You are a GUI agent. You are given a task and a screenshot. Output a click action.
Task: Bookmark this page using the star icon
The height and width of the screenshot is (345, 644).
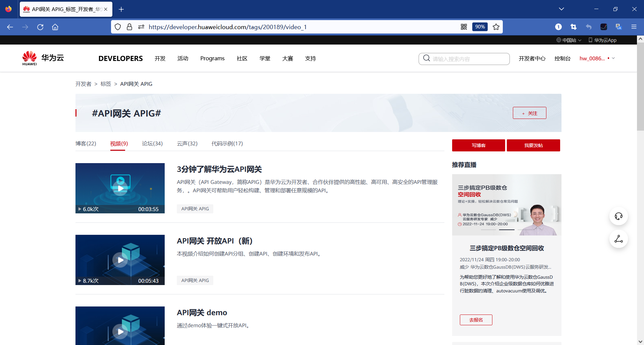(x=496, y=27)
